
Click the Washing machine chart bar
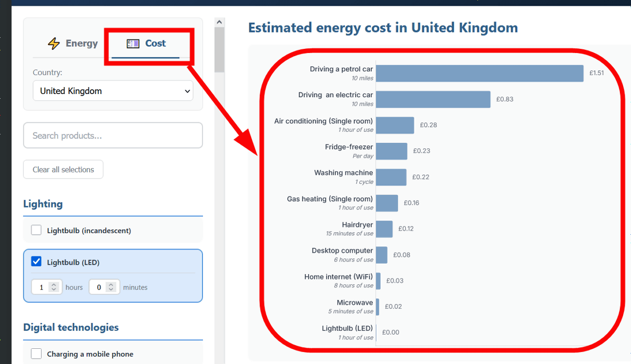(391, 177)
